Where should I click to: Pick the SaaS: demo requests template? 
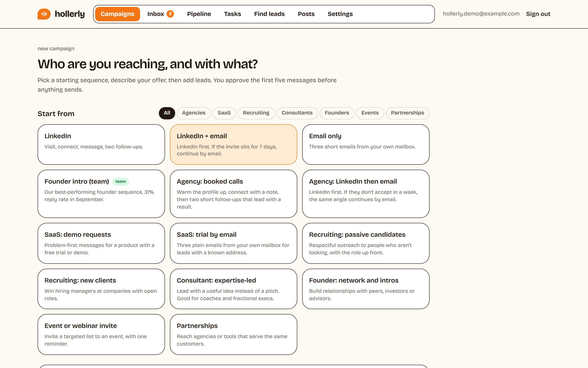[x=101, y=243]
